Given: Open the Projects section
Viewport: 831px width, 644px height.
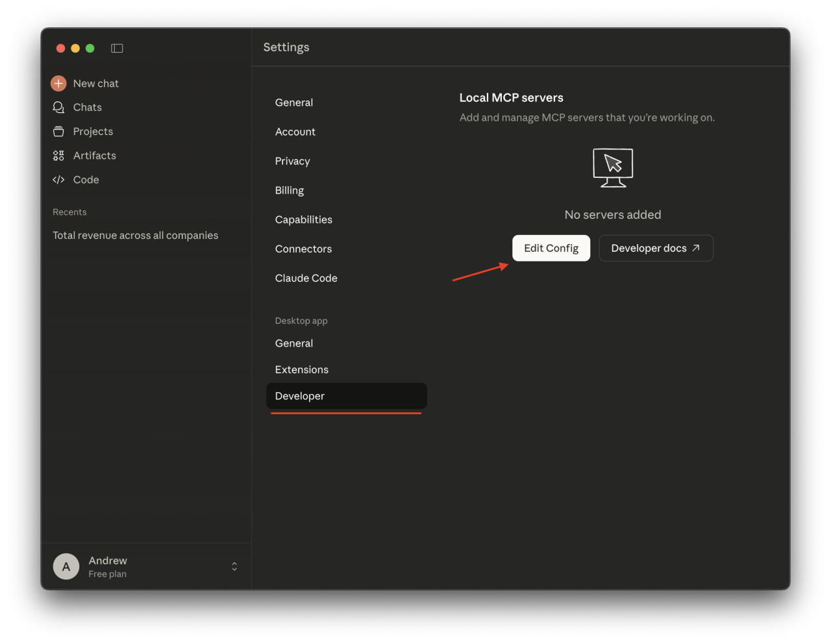Looking at the screenshot, I should (x=93, y=131).
